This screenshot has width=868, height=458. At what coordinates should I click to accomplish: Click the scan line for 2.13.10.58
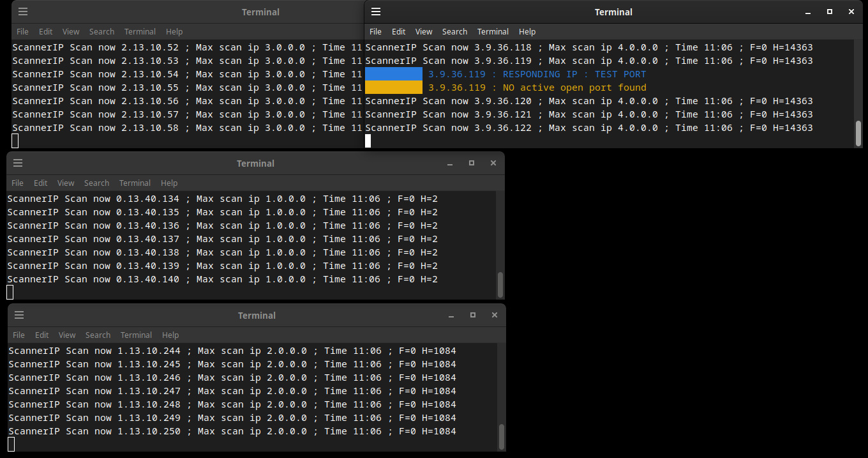point(188,128)
